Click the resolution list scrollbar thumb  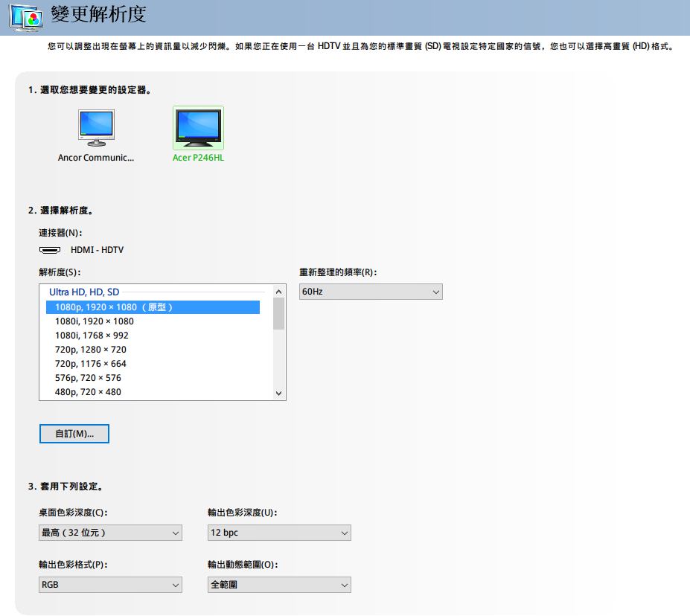point(278,313)
